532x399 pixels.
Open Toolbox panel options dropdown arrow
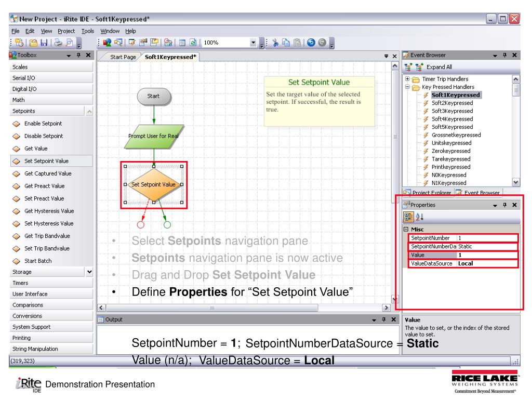point(69,55)
